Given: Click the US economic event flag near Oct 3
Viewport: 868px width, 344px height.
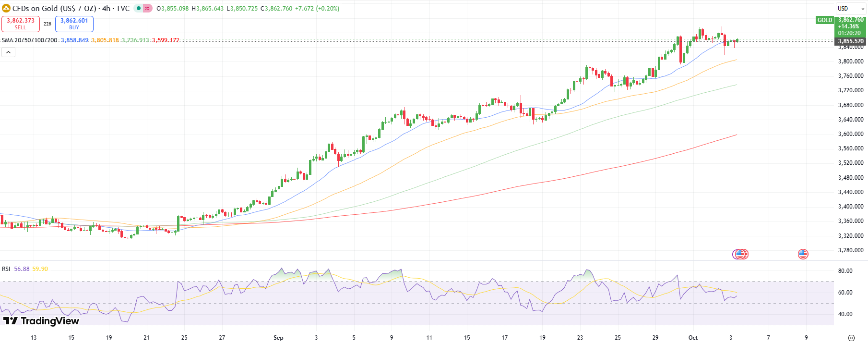Looking at the screenshot, I should pos(741,254).
